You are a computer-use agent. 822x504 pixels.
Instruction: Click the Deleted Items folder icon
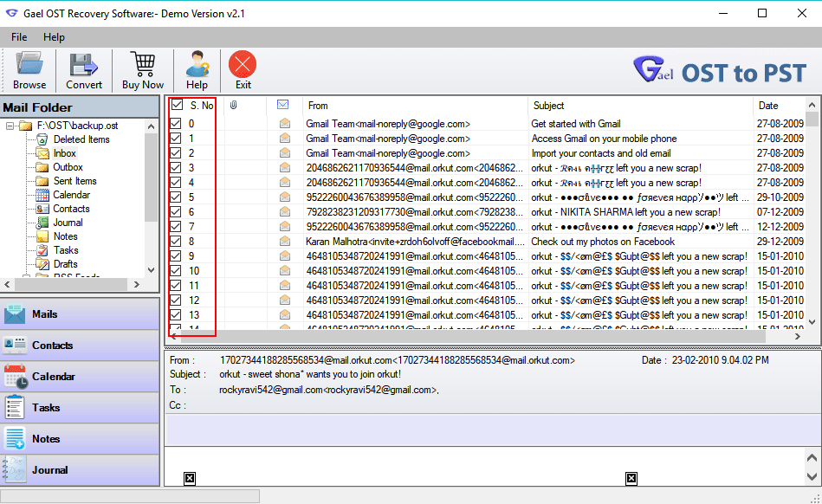[x=42, y=139]
